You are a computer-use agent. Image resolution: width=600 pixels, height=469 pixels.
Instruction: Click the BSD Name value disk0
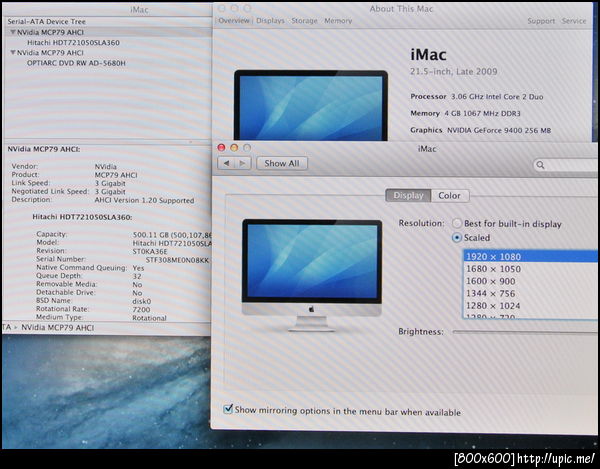142,301
